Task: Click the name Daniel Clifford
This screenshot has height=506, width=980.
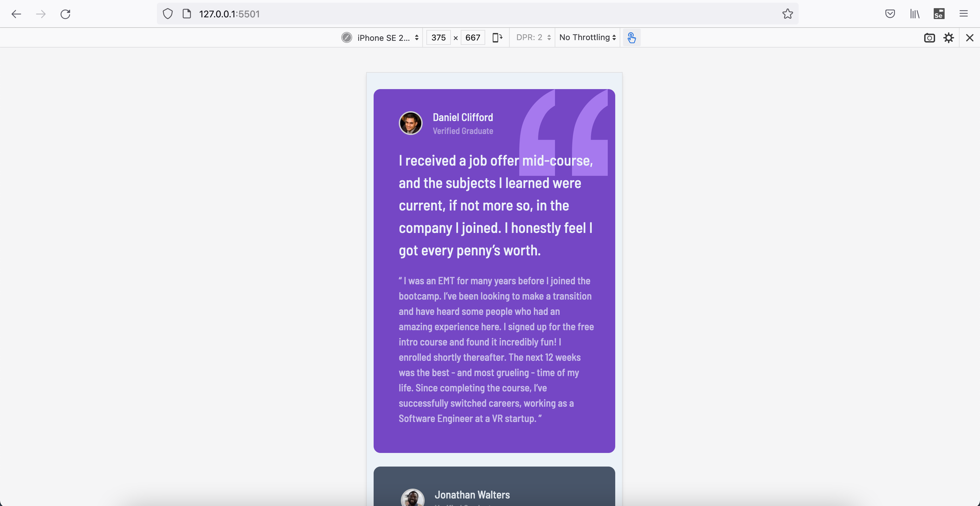Action: 463,117
